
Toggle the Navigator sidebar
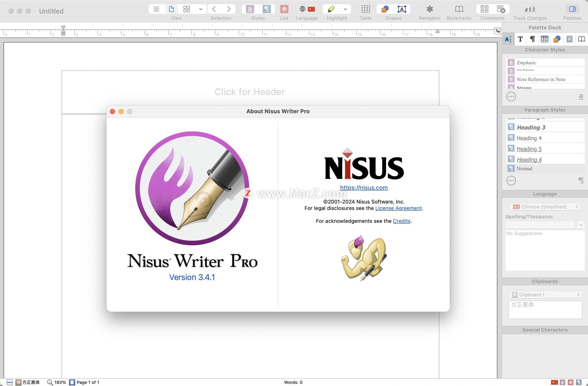point(430,9)
